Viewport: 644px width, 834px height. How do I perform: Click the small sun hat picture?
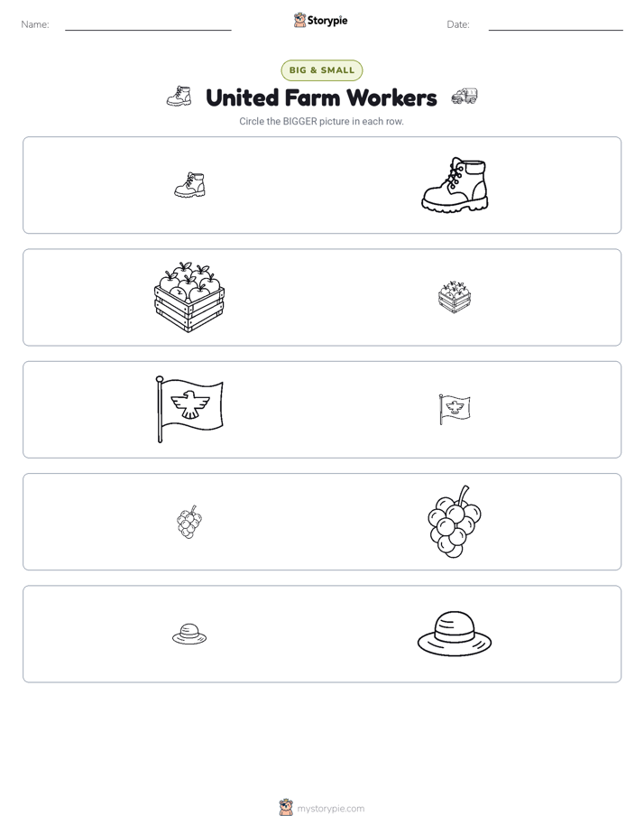(189, 634)
